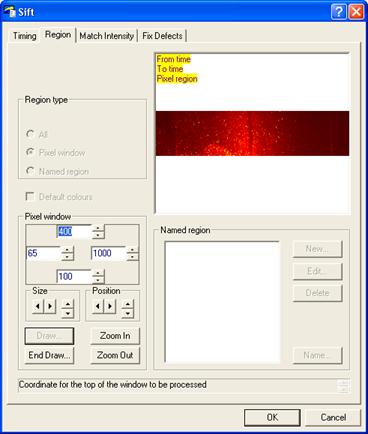
Task: Click the red spectrum image preview
Action: 252,133
